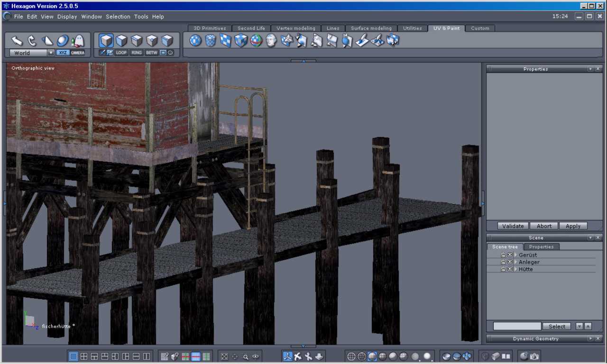Expand the Anleger tree item
The image size is (607, 364).
tap(516, 262)
